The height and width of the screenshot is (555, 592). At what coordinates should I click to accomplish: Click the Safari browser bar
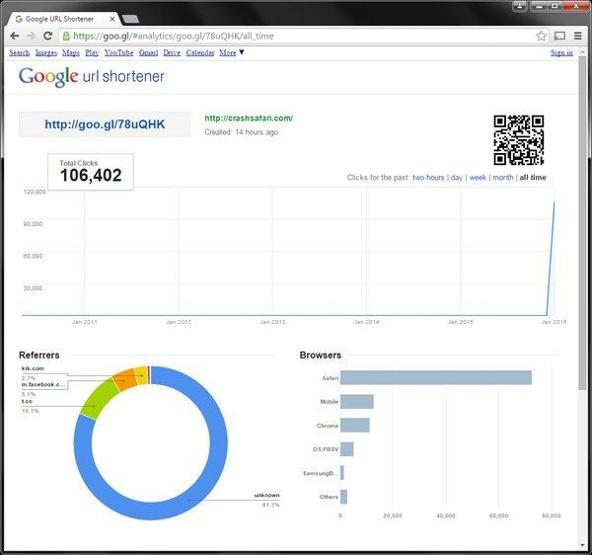click(436, 378)
